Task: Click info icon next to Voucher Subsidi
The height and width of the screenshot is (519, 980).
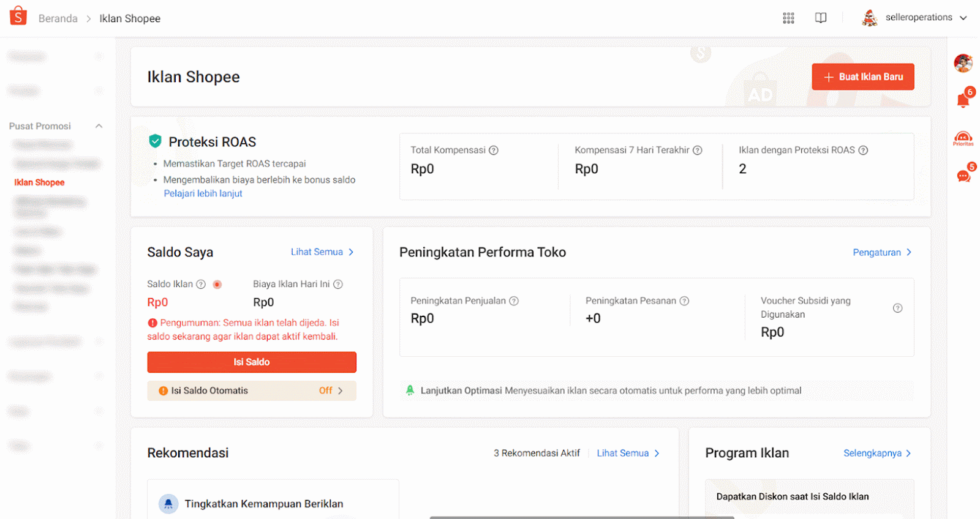Action: point(897,308)
